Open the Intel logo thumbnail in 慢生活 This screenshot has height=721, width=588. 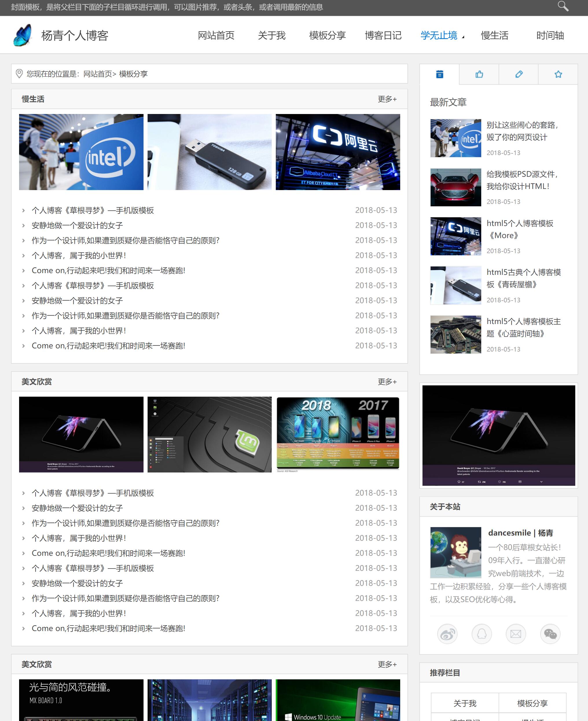81,152
